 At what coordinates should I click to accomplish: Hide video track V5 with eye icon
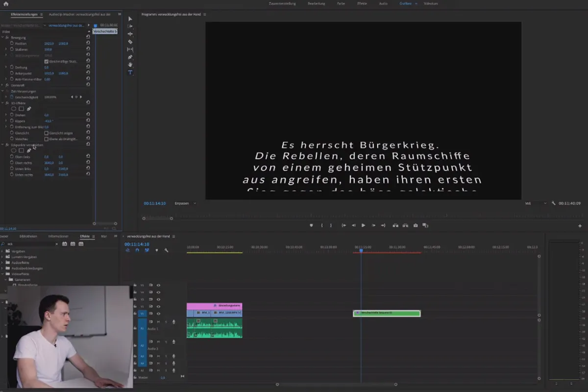158,285
